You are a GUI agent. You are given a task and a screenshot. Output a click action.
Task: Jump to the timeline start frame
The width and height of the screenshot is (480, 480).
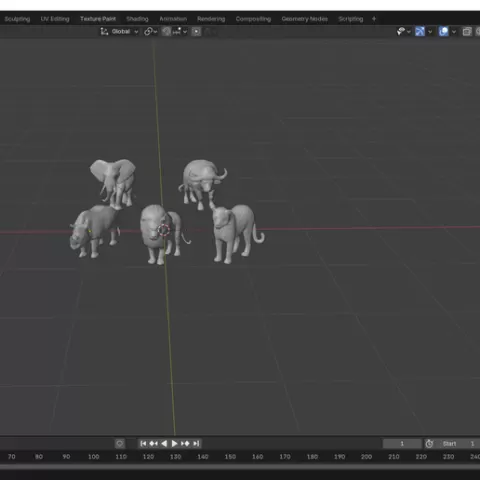[143, 443]
